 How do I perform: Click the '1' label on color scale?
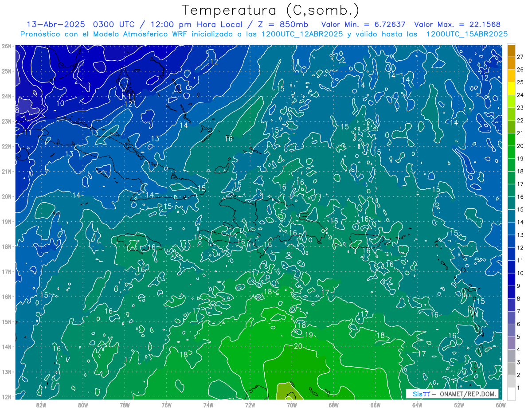[519, 388]
